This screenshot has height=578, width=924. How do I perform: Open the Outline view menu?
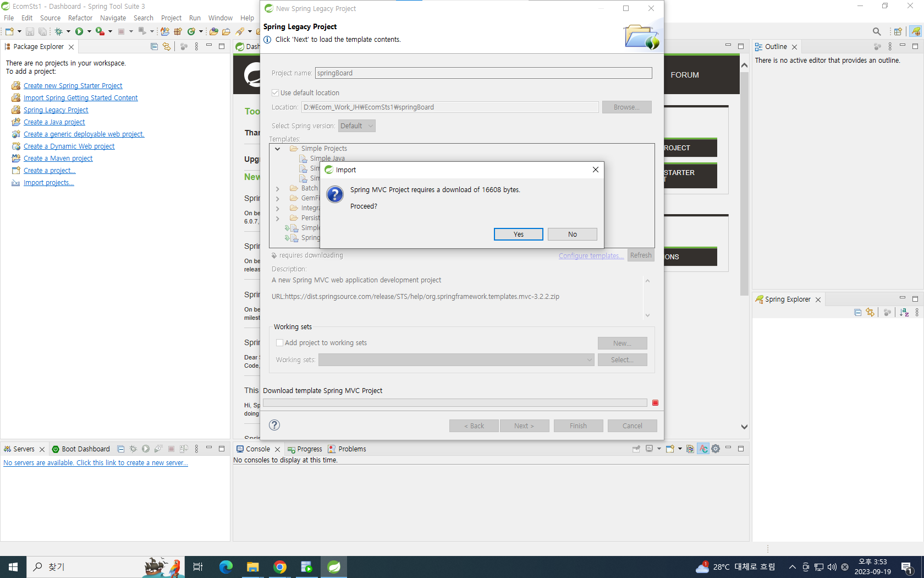click(x=890, y=47)
